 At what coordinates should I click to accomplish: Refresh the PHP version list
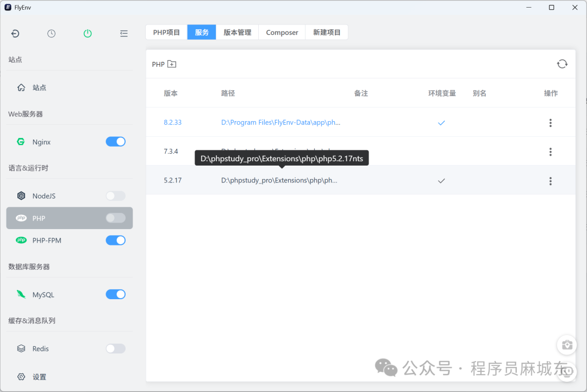pos(562,64)
